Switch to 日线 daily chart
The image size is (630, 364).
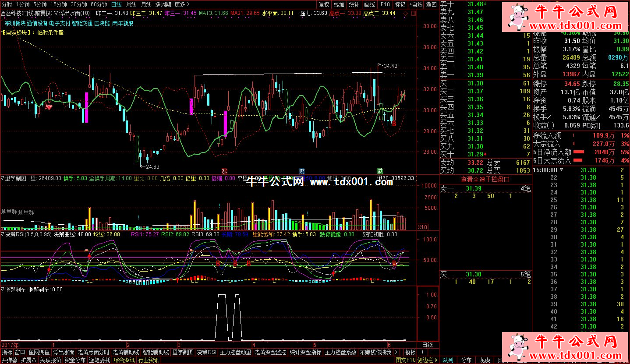pos(117,4)
